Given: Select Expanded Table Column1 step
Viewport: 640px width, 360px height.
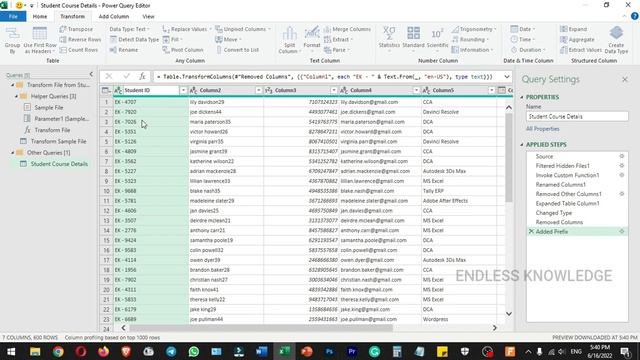Looking at the screenshot, I should 567,203.
